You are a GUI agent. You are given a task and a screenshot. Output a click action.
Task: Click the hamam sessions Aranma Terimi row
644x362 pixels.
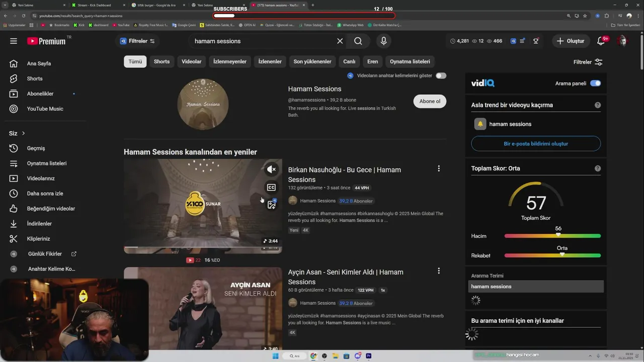(x=536, y=287)
